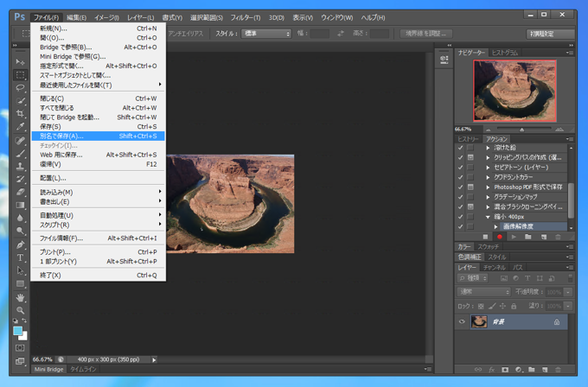Switch to the ヒストリー tab
The width and height of the screenshot is (588, 387).
pos(468,139)
